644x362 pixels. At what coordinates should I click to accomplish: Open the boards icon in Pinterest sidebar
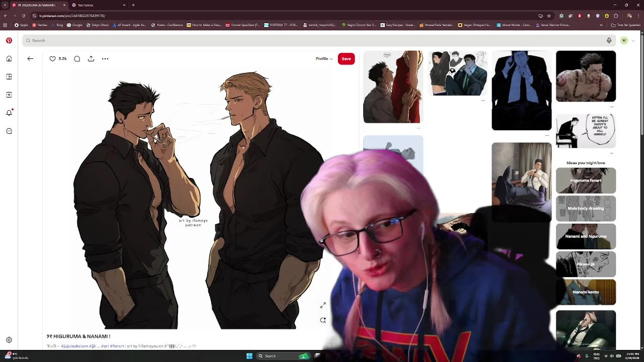tap(9, 77)
